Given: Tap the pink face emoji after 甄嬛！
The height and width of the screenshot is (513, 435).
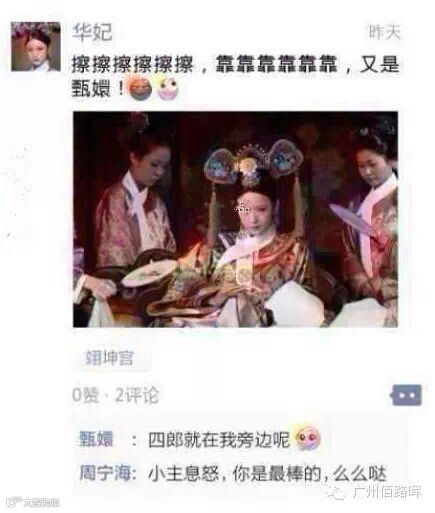Looking at the screenshot, I should (168, 89).
